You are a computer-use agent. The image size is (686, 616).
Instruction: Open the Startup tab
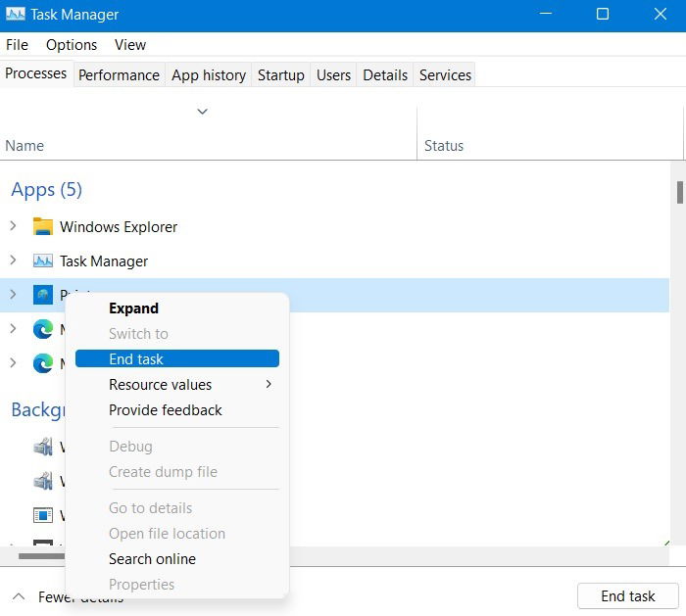tap(281, 75)
